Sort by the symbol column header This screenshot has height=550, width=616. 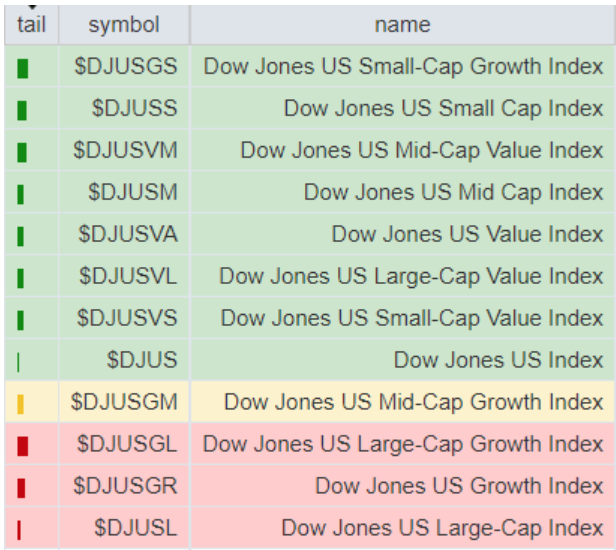[123, 25]
